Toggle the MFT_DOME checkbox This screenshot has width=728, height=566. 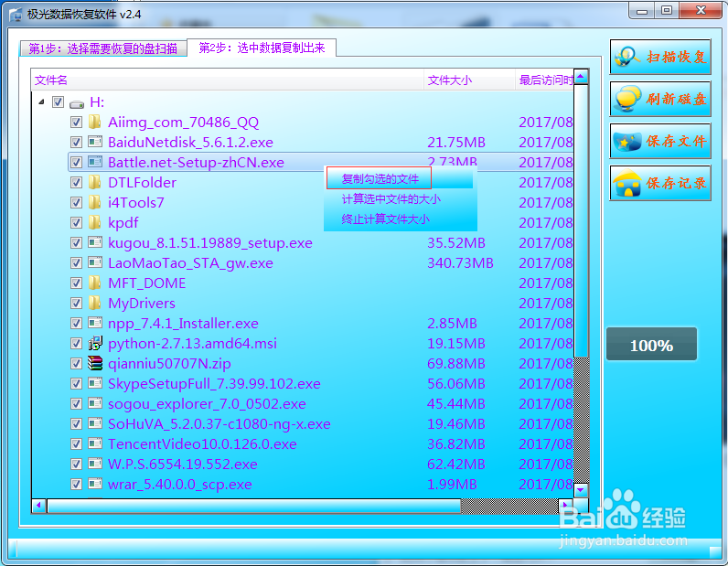(76, 283)
